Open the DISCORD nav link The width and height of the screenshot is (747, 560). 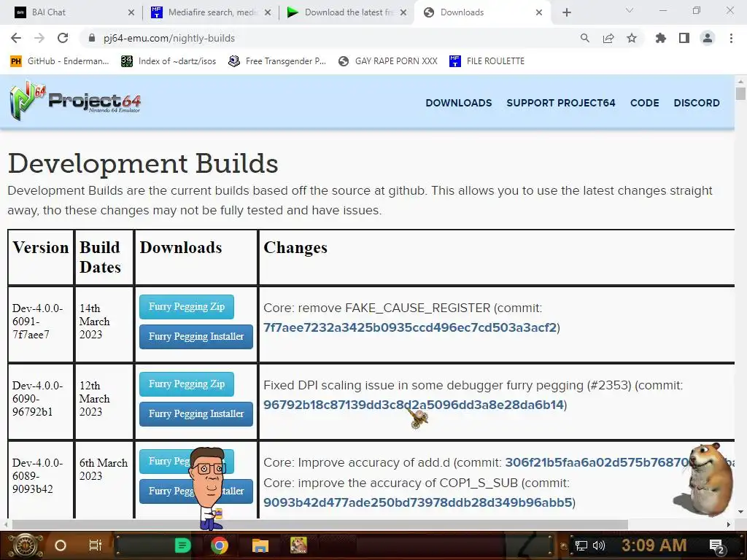coord(697,103)
